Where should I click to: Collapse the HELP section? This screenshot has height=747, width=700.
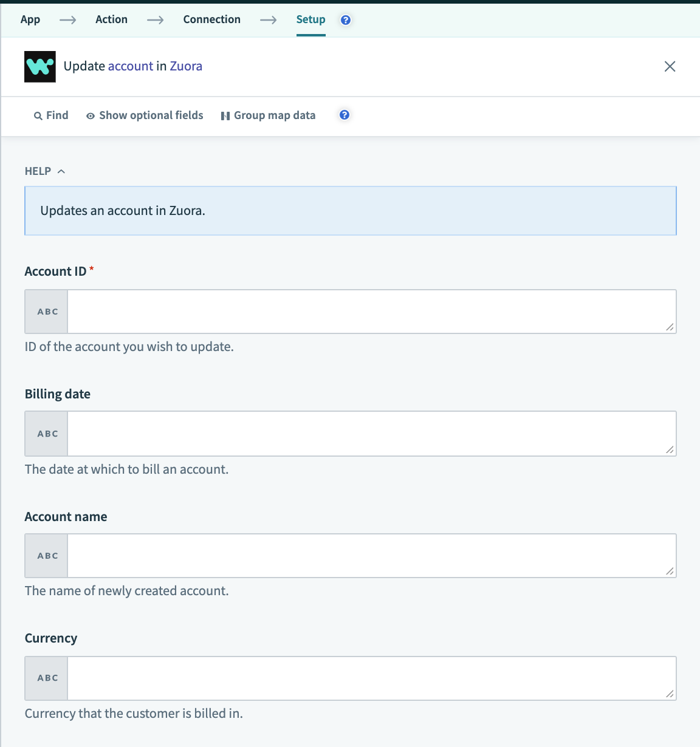[x=61, y=171]
